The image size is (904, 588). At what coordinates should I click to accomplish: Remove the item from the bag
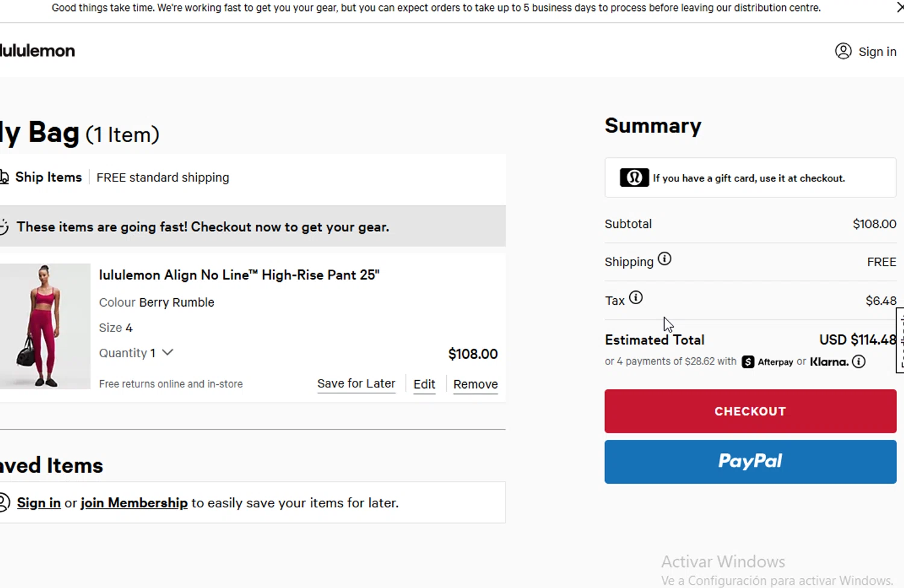click(x=476, y=384)
